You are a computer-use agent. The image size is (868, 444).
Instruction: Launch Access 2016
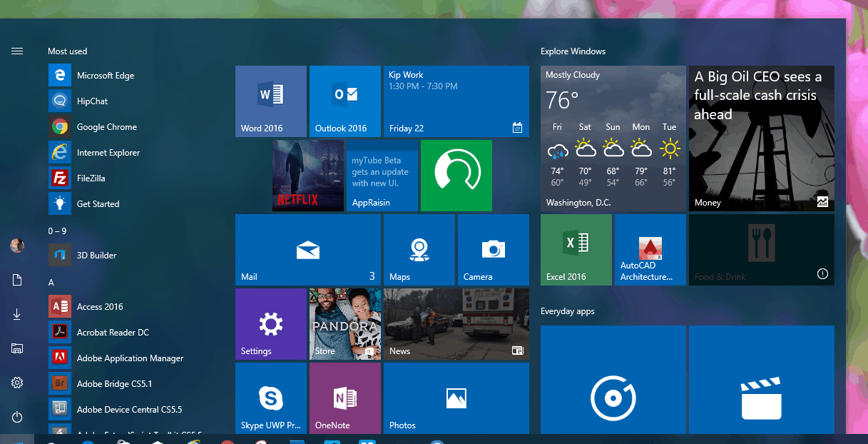[x=136, y=307]
